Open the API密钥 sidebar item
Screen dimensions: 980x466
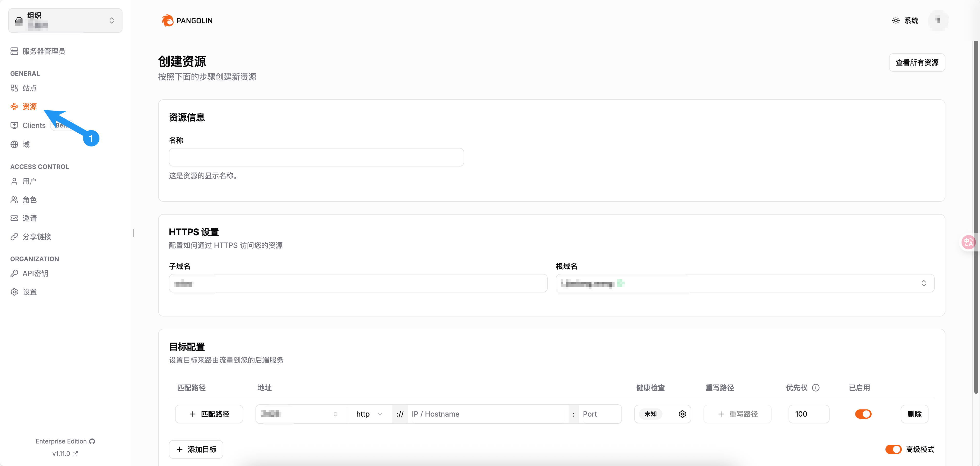(35, 273)
